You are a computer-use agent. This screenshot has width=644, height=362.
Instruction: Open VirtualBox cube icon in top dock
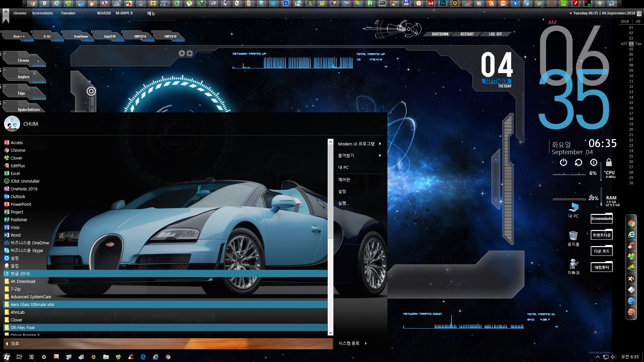(x=165, y=3)
